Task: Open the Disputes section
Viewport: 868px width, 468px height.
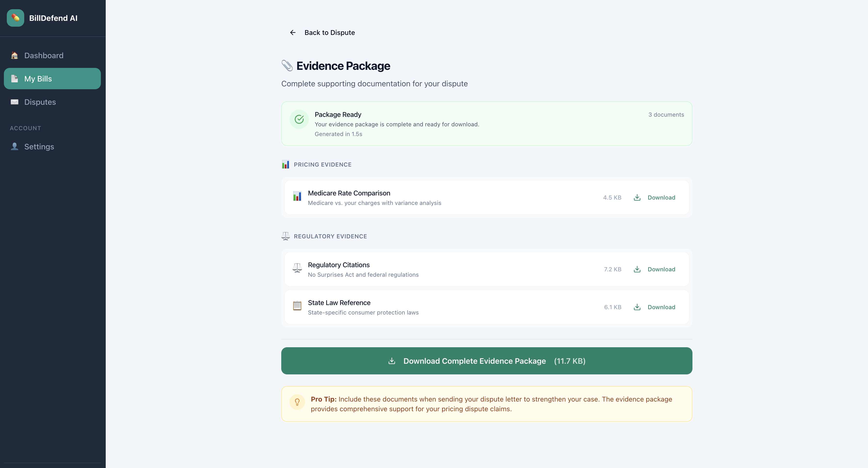Action: 40,102
